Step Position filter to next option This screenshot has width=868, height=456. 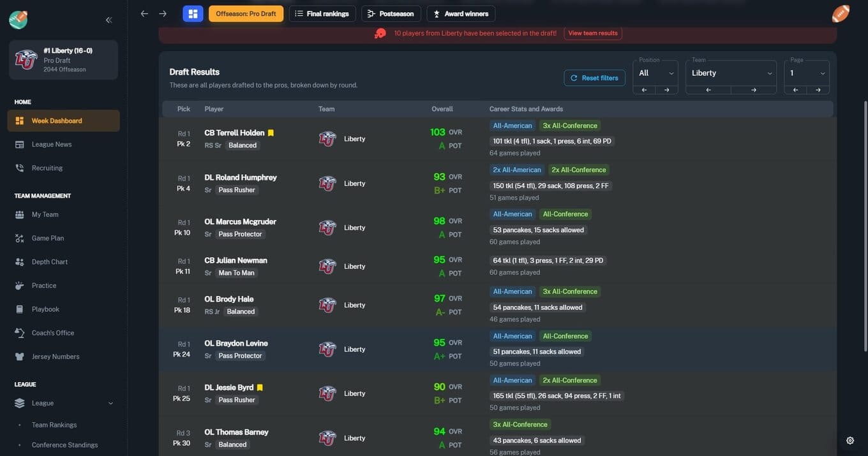[x=667, y=90]
